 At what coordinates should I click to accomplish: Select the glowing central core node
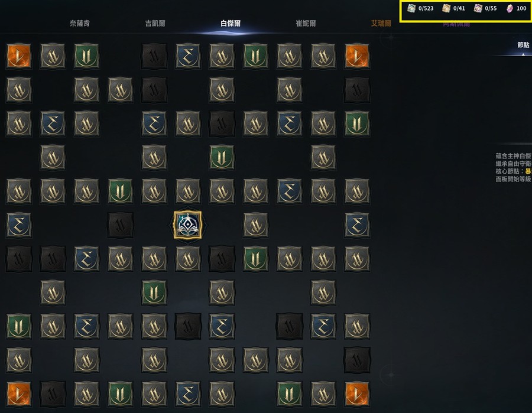[x=187, y=225]
